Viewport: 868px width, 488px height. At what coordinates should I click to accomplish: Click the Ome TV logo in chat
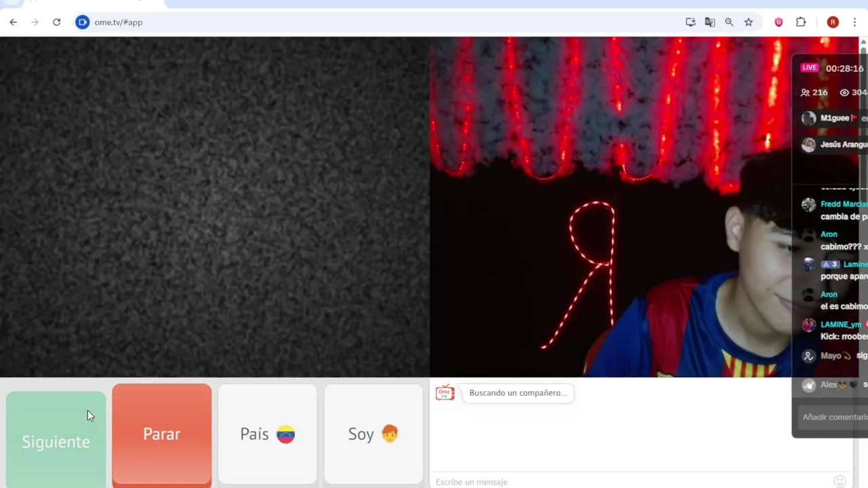pyautogui.click(x=445, y=392)
